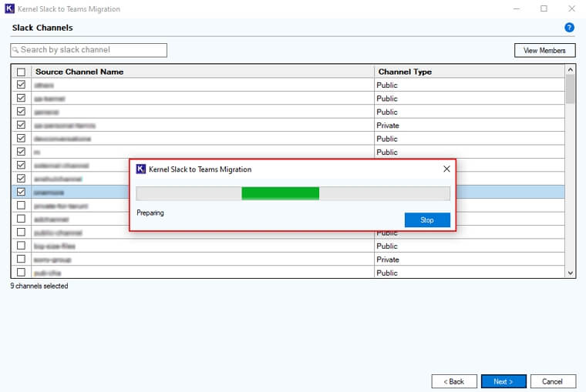Go to the previous step with the Back button

click(454, 381)
